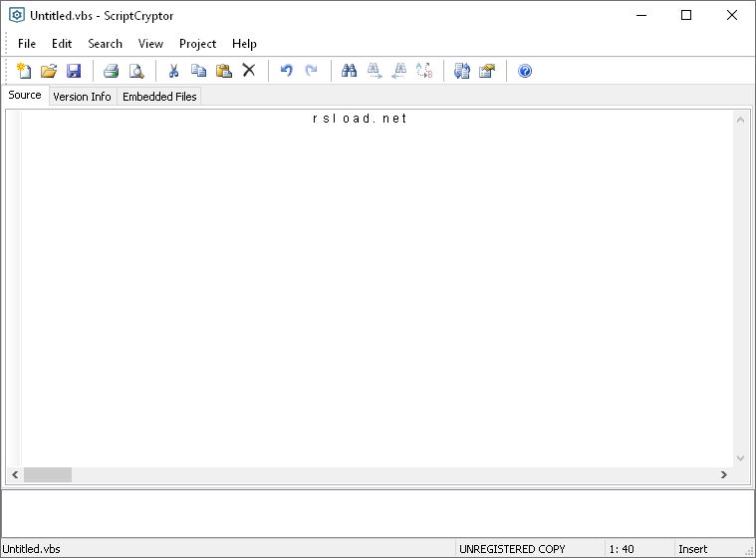Screen dimensions: 756x558
Task: Delete selection with the X icon
Action: (249, 71)
